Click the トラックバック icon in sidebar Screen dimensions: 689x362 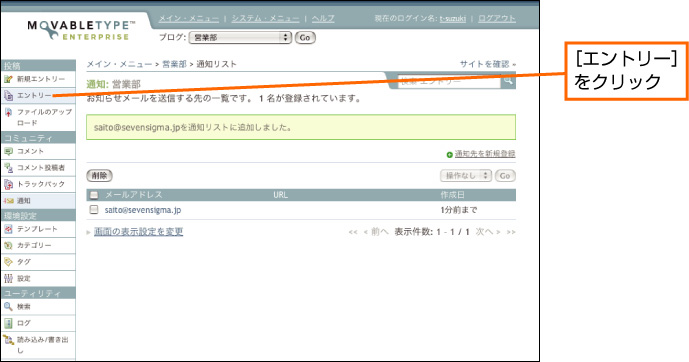[8, 184]
